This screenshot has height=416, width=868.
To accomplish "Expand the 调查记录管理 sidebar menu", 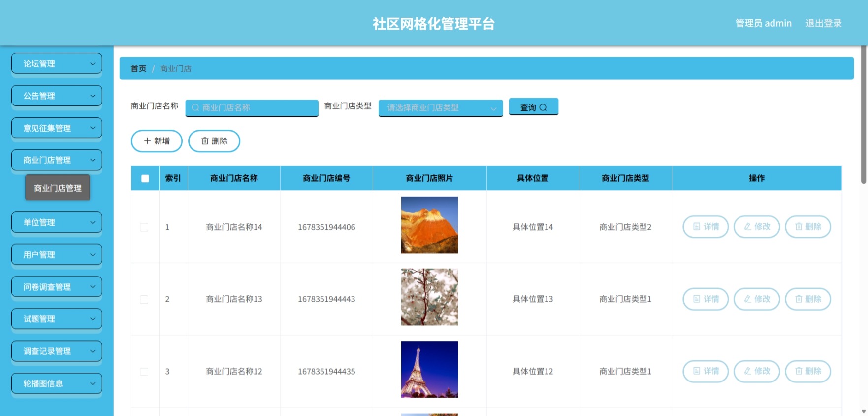I will pos(57,351).
